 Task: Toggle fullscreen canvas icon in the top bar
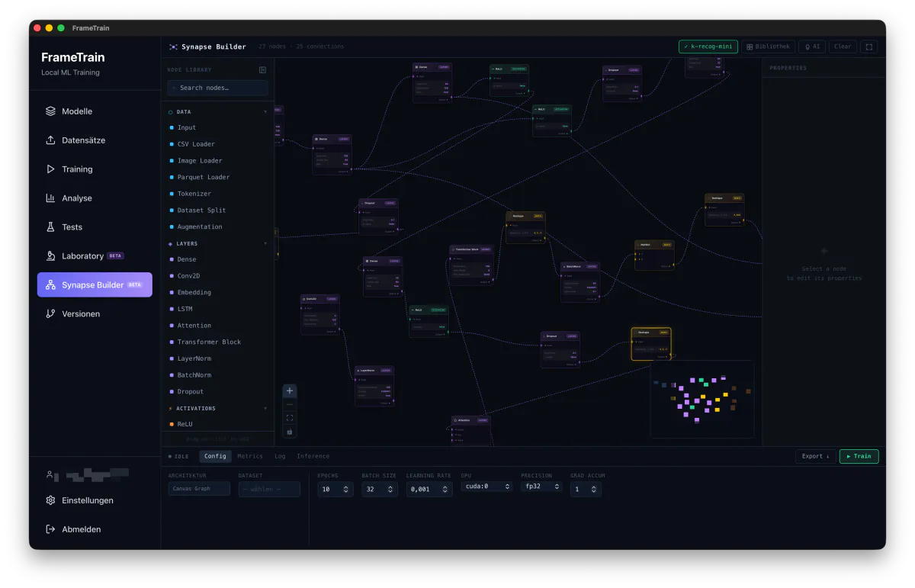[868, 47]
